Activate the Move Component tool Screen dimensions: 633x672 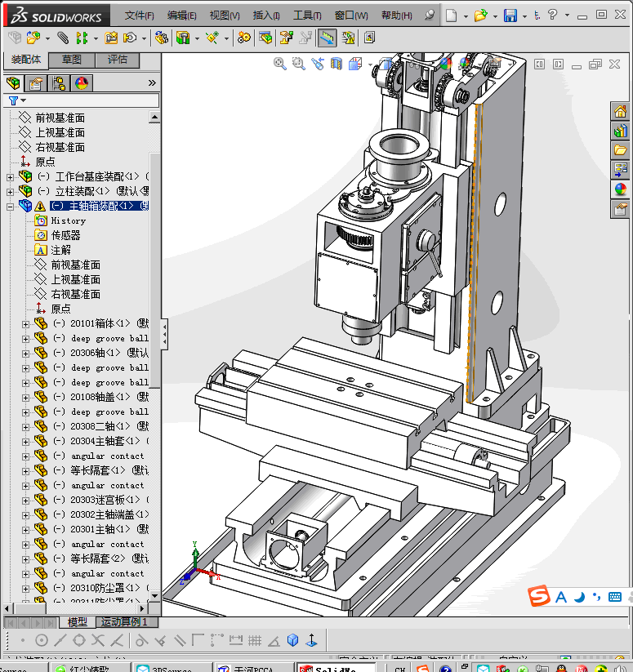coord(129,38)
